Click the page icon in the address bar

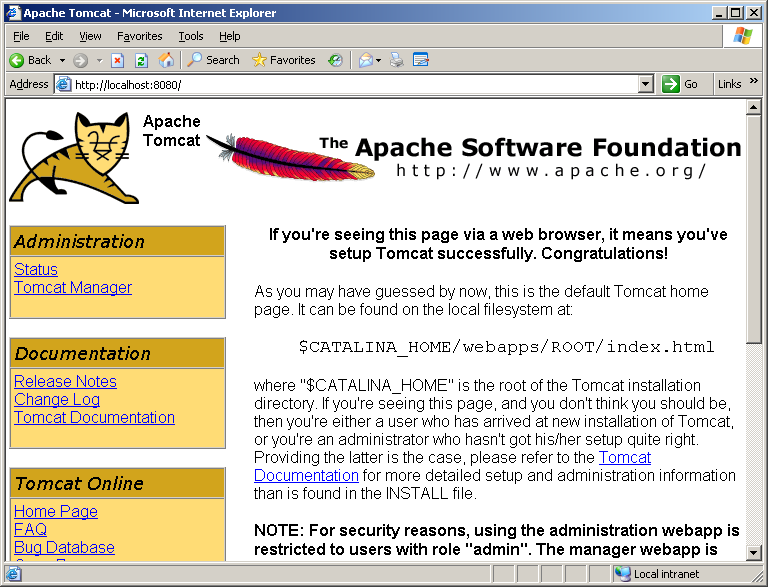coord(63,84)
